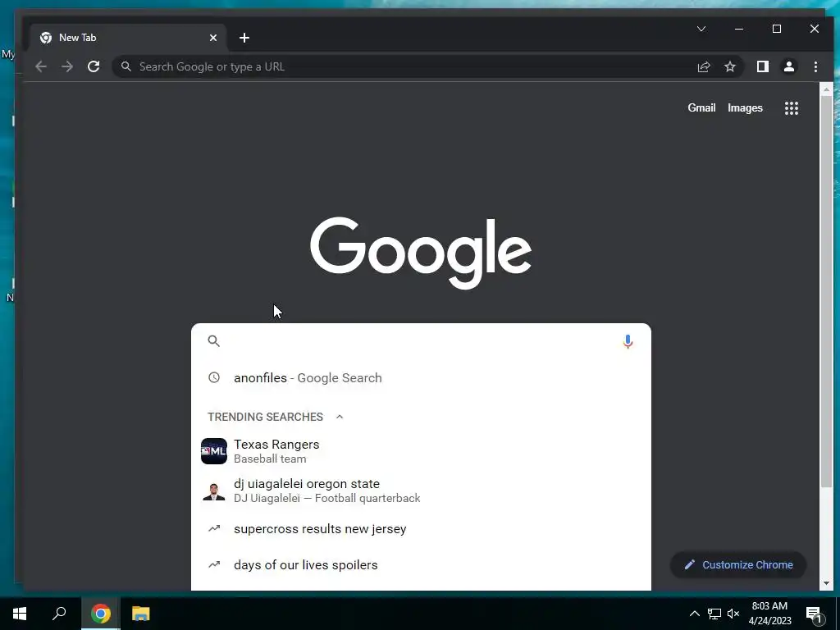Open Chrome three-dot menu
The width and height of the screenshot is (840, 630).
[815, 66]
